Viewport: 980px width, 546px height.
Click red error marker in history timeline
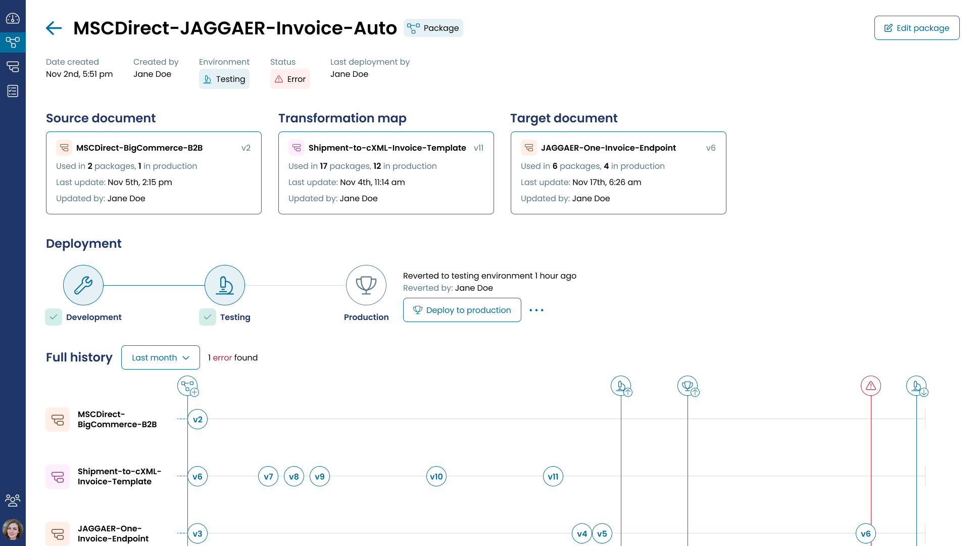tap(871, 386)
